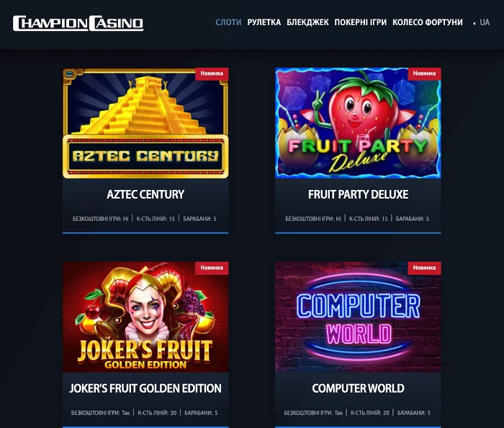Click the Новинка badge on Joker's Fruit
This screenshot has height=428, width=504.
212,268
